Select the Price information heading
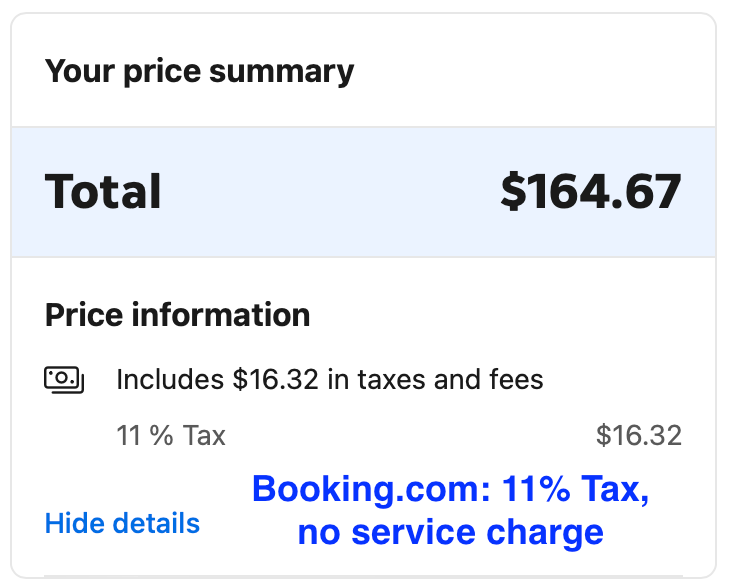This screenshot has height=588, width=736. 177,316
